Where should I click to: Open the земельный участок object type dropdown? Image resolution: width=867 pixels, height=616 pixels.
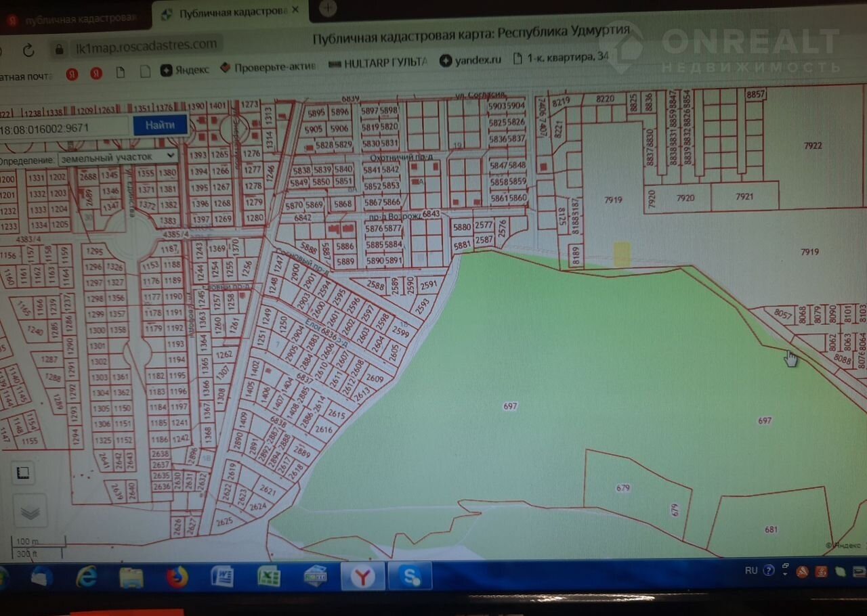tap(117, 158)
